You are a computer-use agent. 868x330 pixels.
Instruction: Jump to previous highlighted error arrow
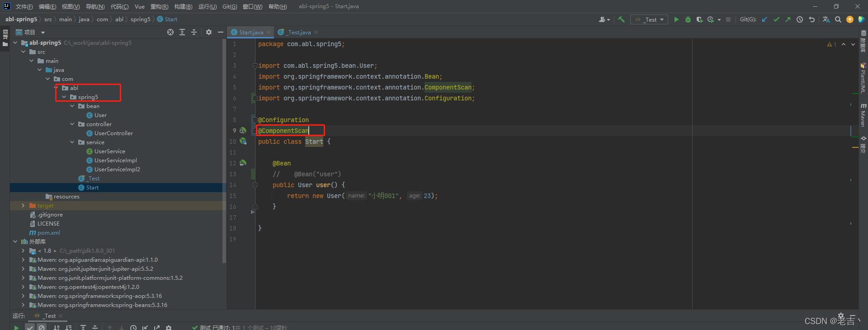coord(844,44)
